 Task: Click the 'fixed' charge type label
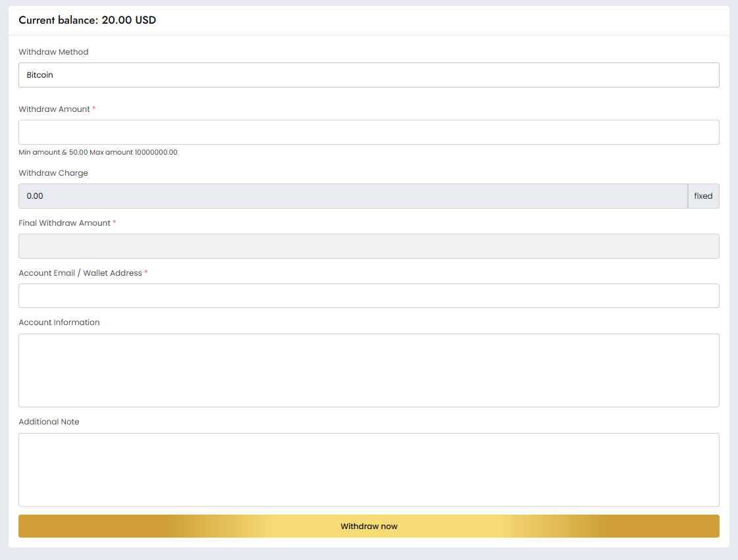pos(703,195)
